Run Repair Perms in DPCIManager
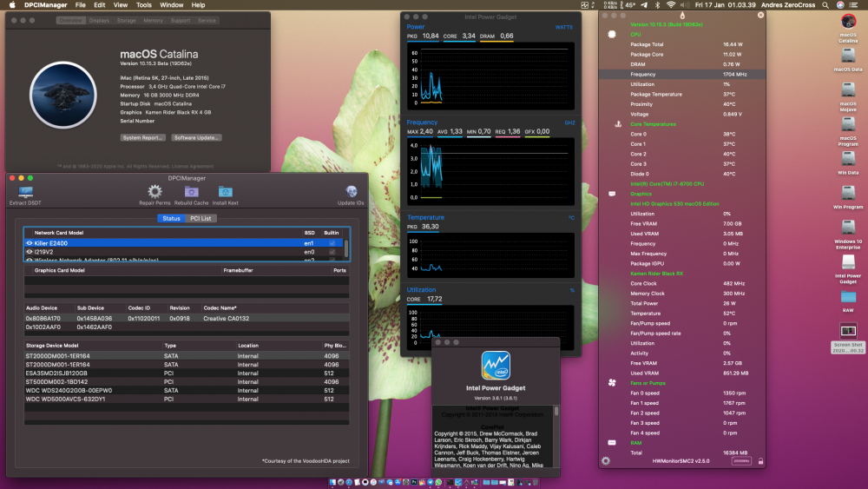Image resolution: width=868 pixels, height=489 pixels. coord(155,192)
